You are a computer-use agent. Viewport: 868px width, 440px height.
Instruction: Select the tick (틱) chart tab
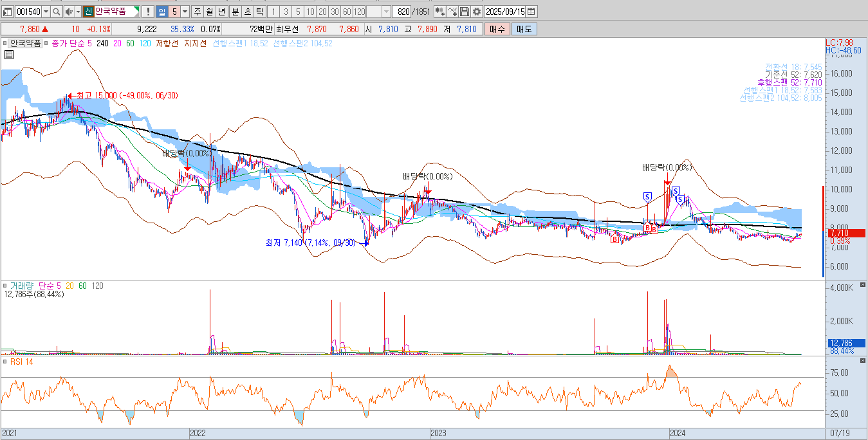tap(259, 12)
